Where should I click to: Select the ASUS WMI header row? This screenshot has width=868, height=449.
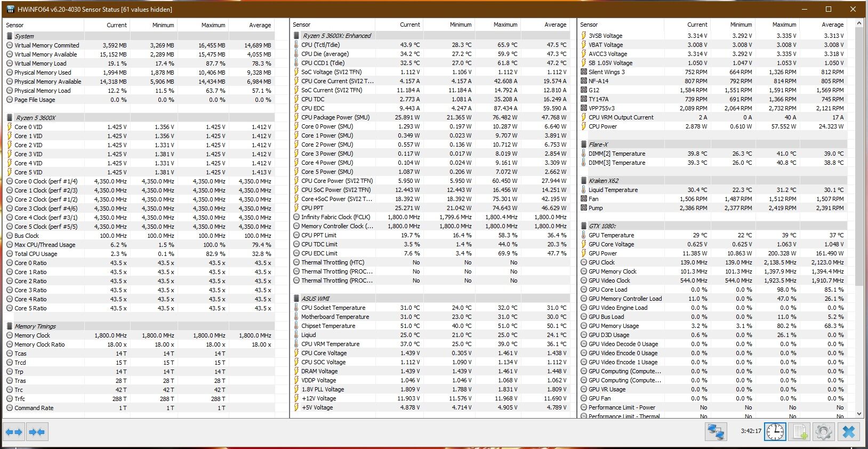pos(430,299)
